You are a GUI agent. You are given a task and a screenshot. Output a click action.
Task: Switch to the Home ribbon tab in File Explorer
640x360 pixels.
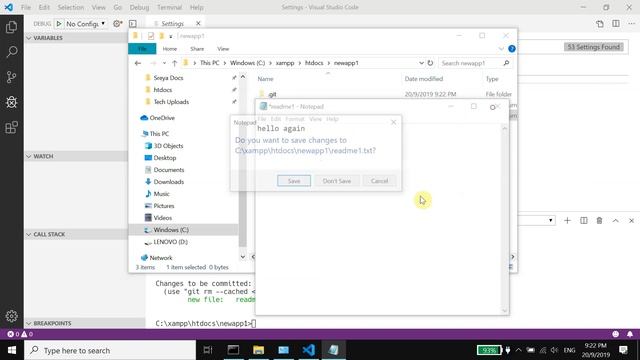coord(170,49)
